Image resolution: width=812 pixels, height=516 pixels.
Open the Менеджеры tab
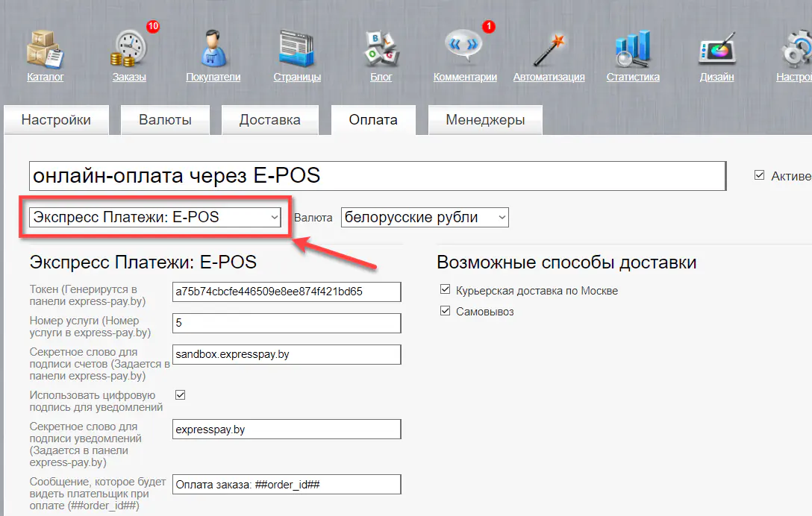pos(484,119)
